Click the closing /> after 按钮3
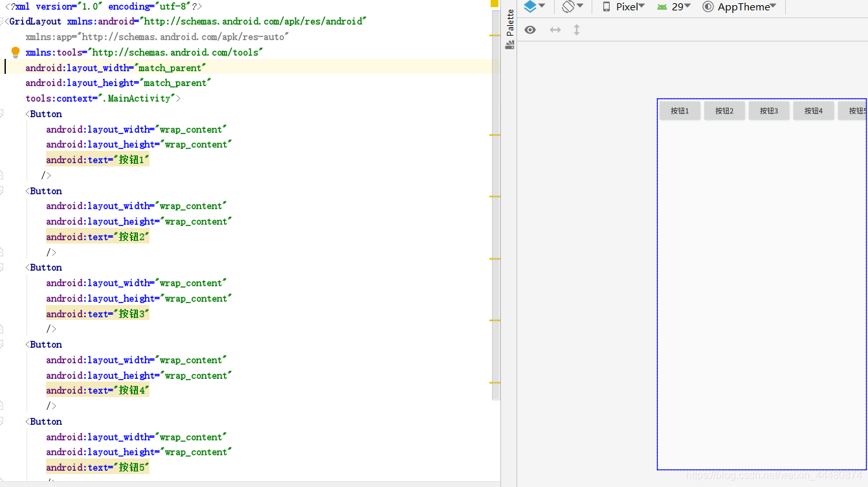Image resolution: width=868 pixels, height=487 pixels. [x=51, y=329]
